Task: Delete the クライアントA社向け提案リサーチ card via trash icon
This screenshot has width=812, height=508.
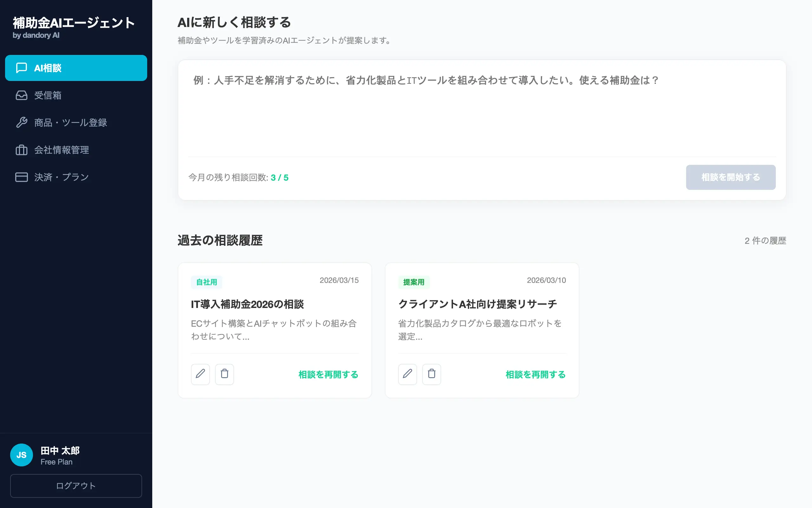Action: click(x=431, y=374)
